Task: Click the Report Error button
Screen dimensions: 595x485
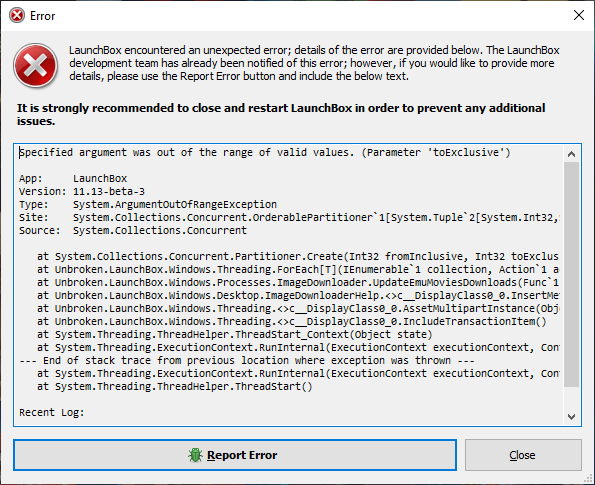Action: click(235, 455)
